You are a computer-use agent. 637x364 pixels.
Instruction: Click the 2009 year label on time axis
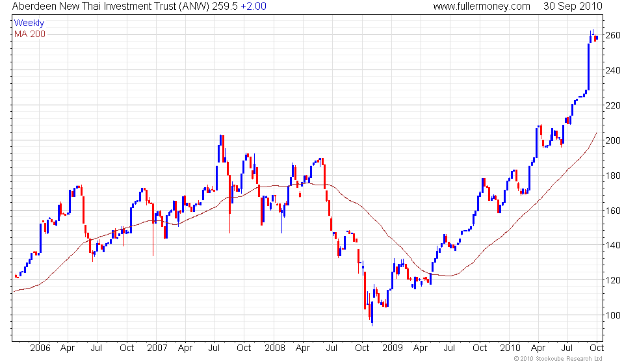pyautogui.click(x=393, y=348)
